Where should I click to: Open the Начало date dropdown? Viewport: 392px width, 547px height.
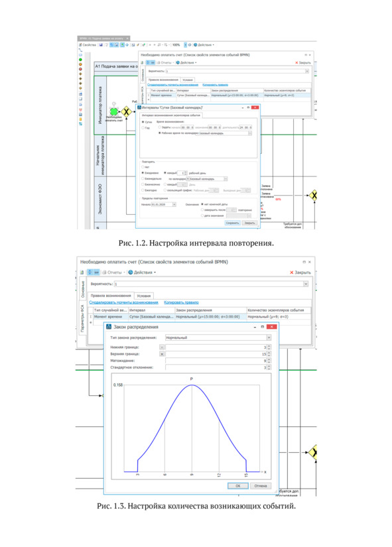174,204
